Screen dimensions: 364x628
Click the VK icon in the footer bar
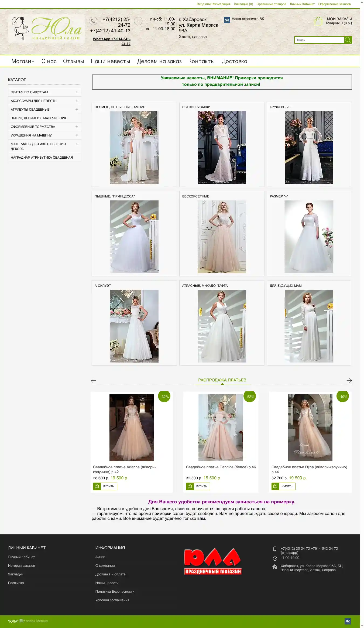(x=348, y=621)
